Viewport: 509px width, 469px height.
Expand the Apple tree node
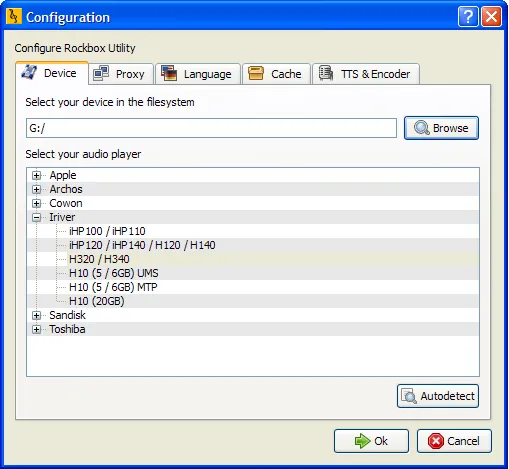pyautogui.click(x=37, y=175)
